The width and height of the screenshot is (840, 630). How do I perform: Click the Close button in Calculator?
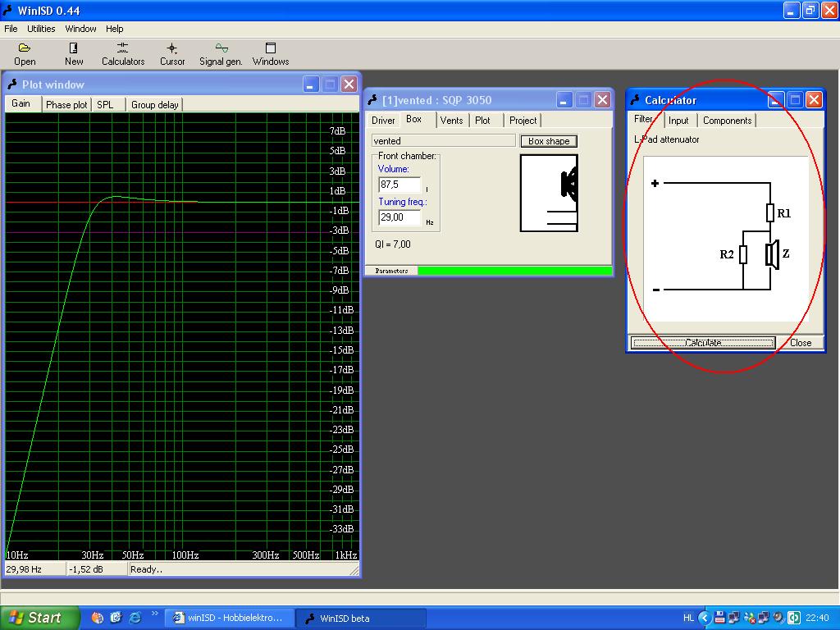click(x=800, y=343)
